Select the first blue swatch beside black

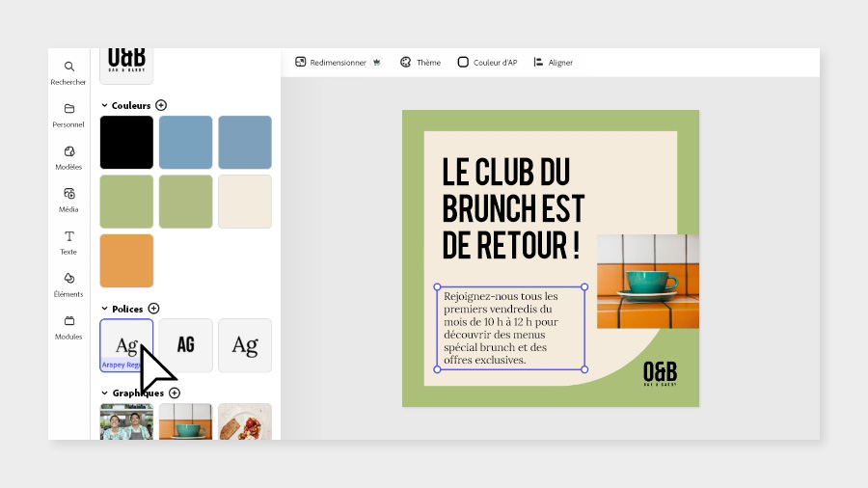click(185, 142)
